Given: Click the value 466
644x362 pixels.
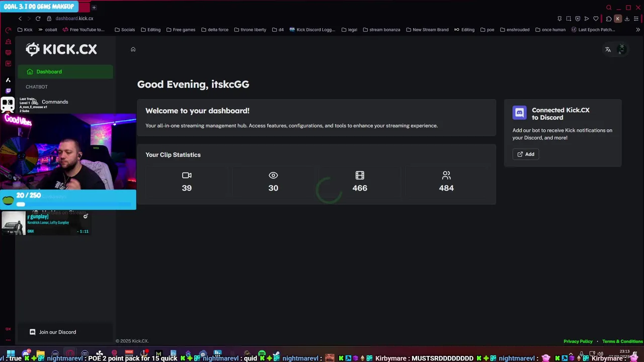Looking at the screenshot, I should (360, 188).
